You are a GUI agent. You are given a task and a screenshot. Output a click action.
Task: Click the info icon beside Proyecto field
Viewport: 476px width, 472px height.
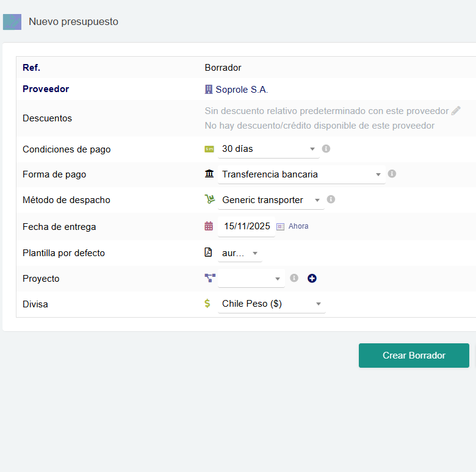(x=294, y=278)
